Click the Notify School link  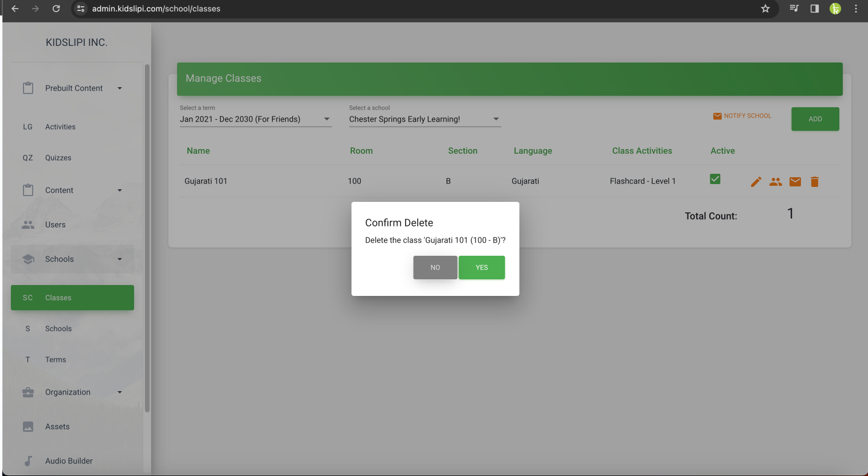(742, 116)
